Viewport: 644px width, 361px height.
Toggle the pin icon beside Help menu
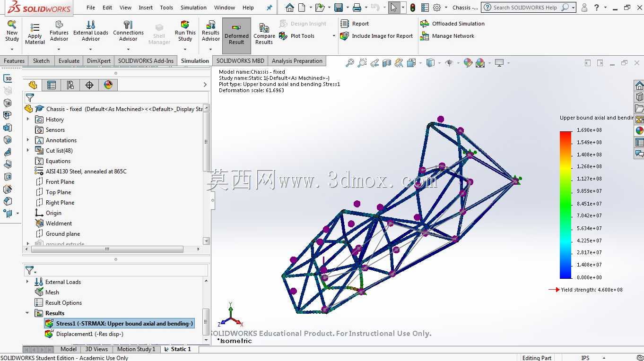point(269,8)
